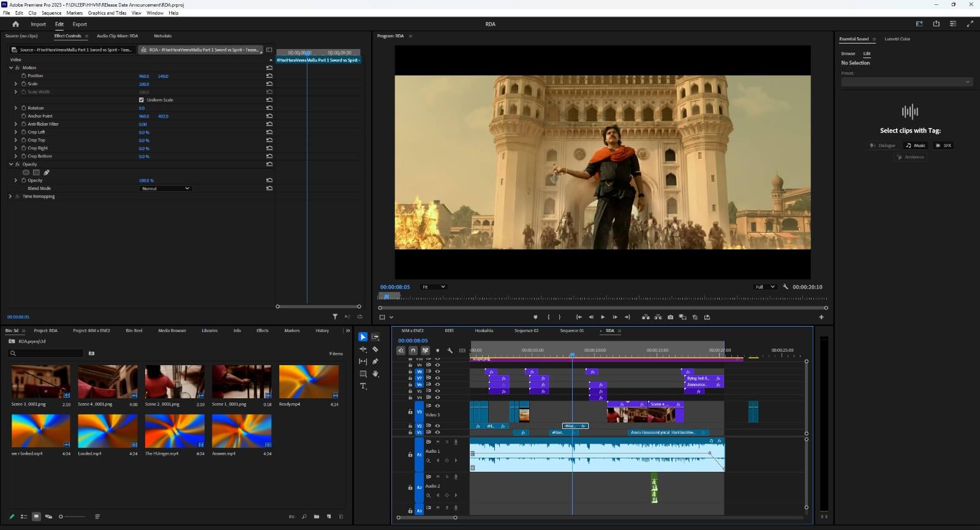
Task: Click the Loaded.mp4 thumbnail
Action: pos(107,431)
